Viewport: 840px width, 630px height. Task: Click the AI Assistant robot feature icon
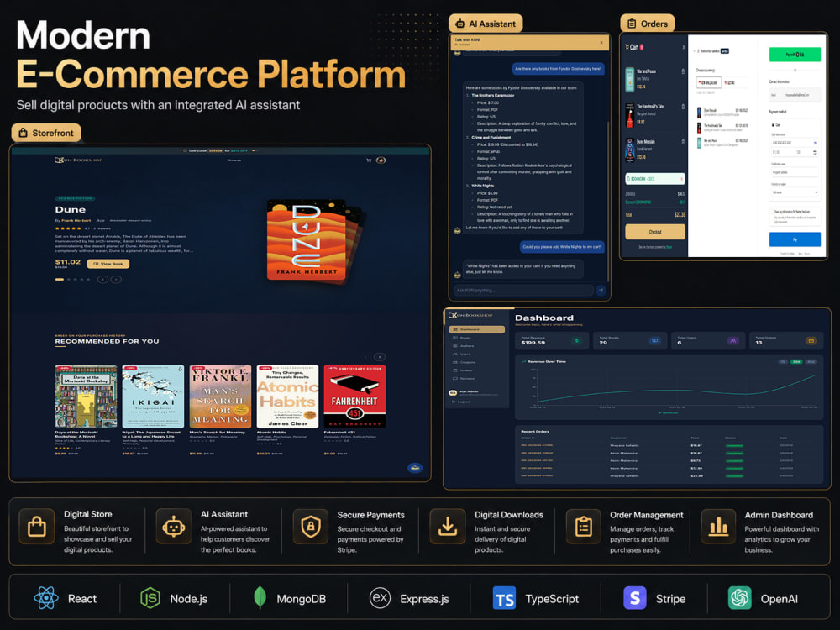pos(174,527)
